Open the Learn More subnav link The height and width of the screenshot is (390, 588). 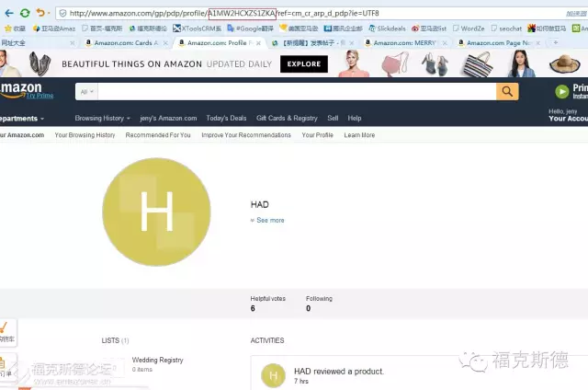point(359,135)
